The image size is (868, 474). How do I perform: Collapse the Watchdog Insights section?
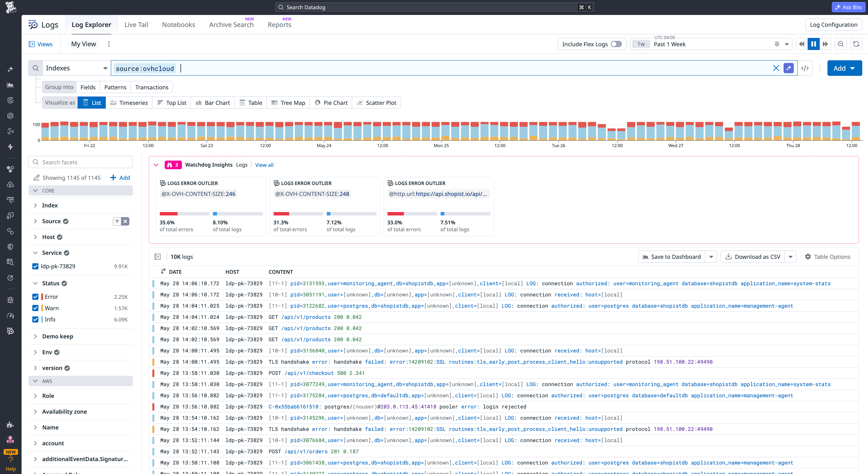tap(156, 165)
